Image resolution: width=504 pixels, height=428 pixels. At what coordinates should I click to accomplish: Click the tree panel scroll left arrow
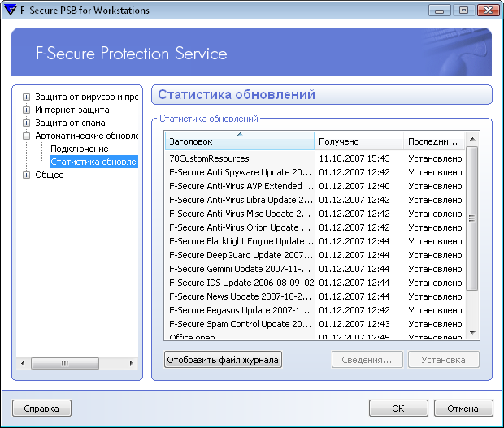(x=23, y=363)
